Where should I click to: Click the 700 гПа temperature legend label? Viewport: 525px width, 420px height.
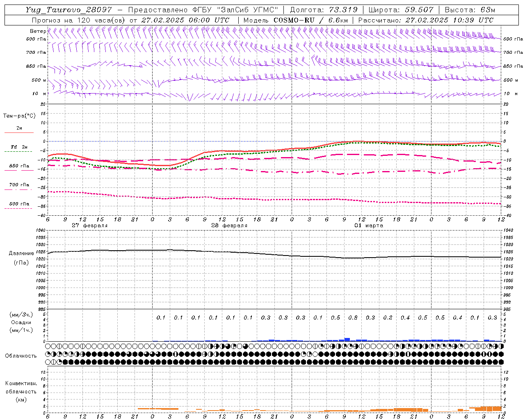19,185
